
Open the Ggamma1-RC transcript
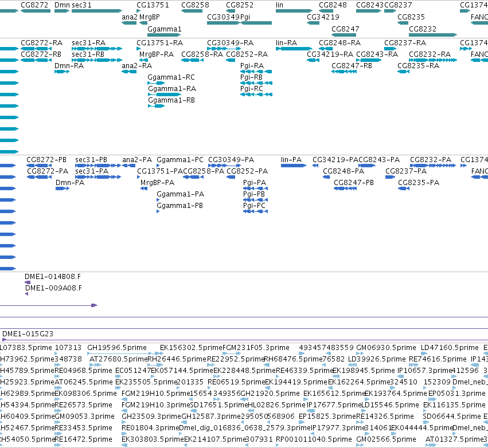(156, 83)
